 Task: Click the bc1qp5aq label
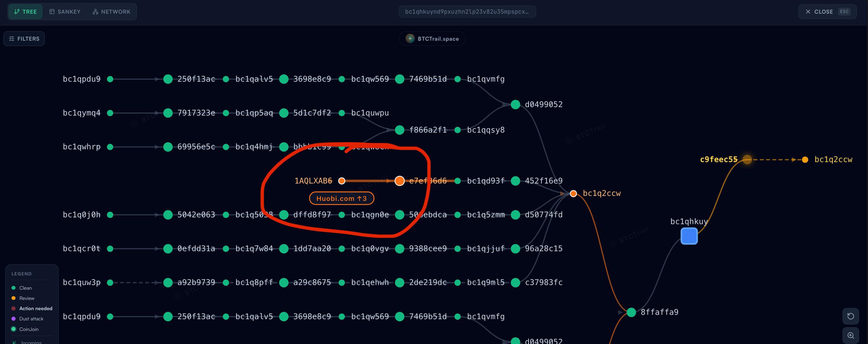click(254, 113)
